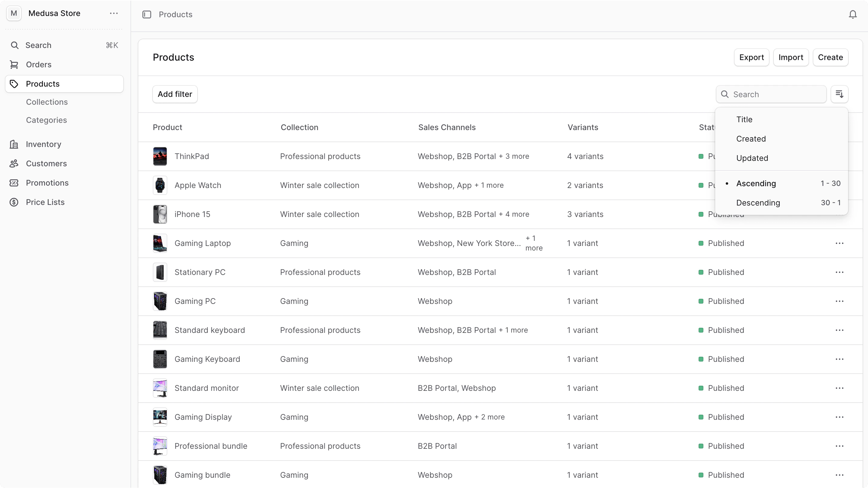Click the Price Lists dollar icon
868x488 pixels.
[14, 202]
